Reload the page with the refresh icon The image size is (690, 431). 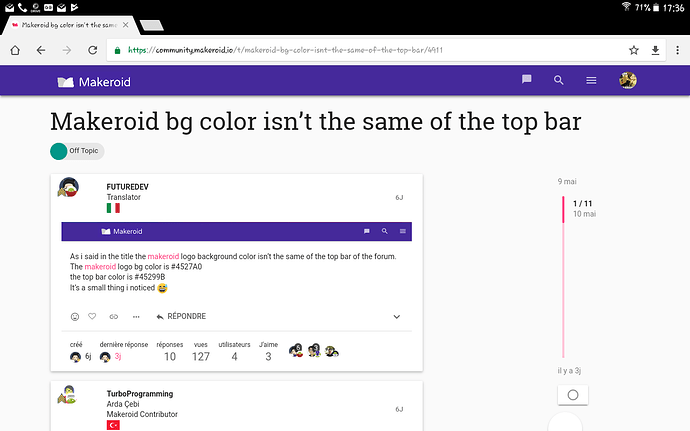92,50
